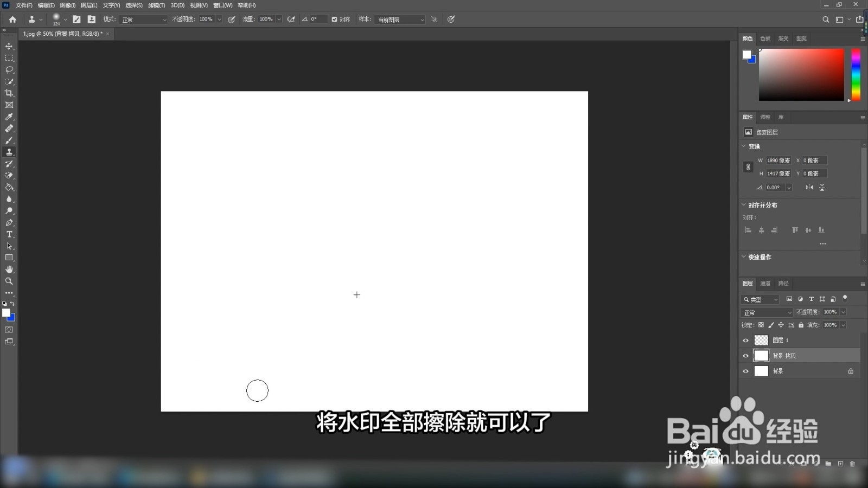
Task: Open the 样本 sample dropdown in options bar
Action: coord(400,20)
